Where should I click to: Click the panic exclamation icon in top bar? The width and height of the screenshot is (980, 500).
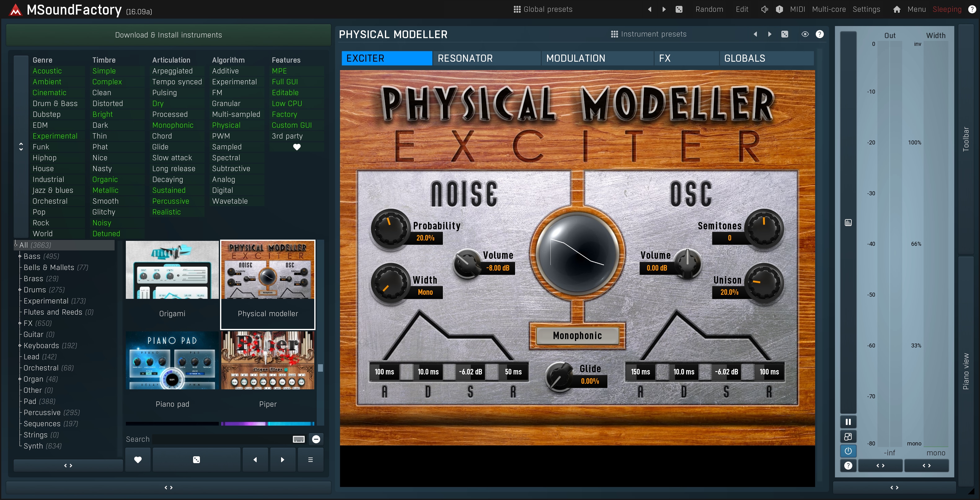point(779,9)
